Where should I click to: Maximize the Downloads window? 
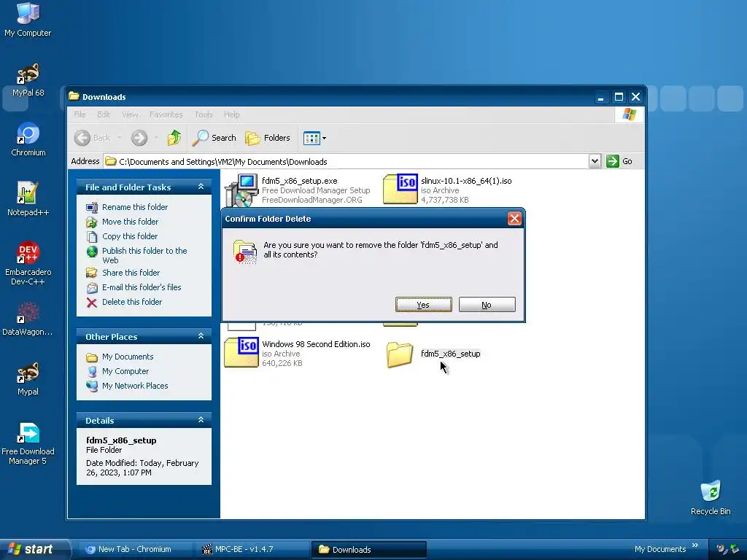tap(619, 97)
